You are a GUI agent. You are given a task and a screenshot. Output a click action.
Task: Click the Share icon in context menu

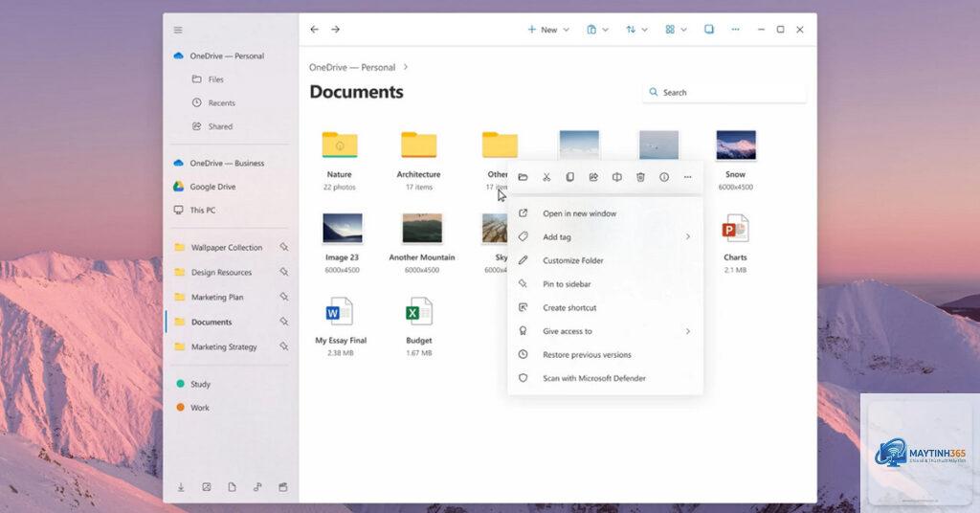point(593,177)
